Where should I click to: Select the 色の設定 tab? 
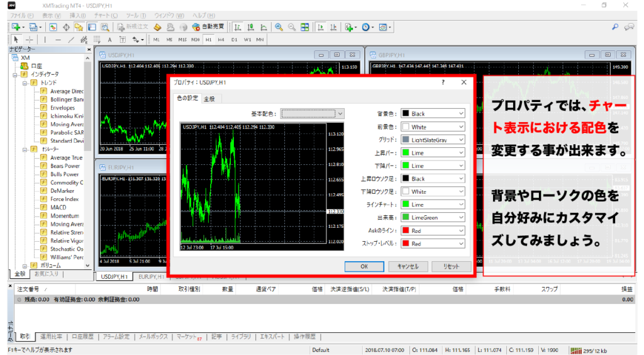pyautogui.click(x=187, y=98)
